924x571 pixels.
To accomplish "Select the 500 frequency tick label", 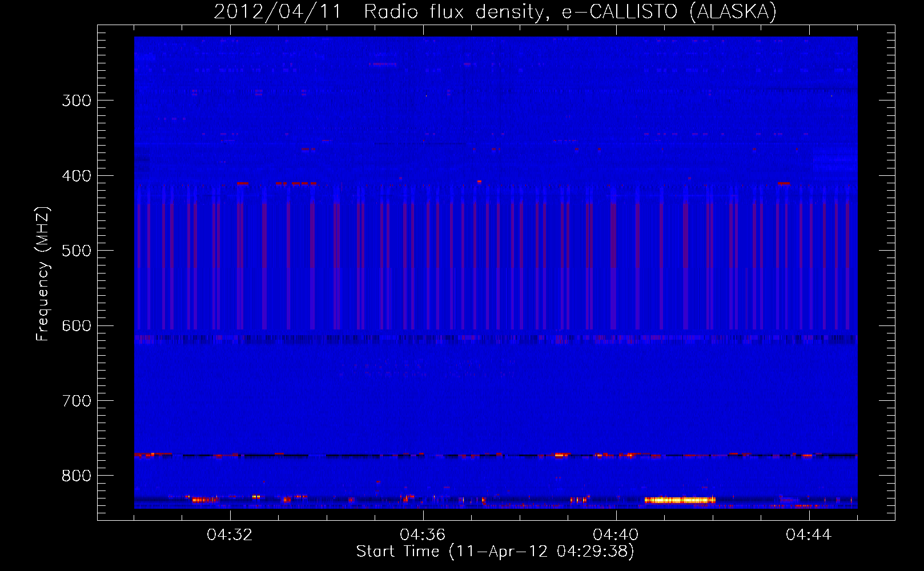I will (x=77, y=251).
